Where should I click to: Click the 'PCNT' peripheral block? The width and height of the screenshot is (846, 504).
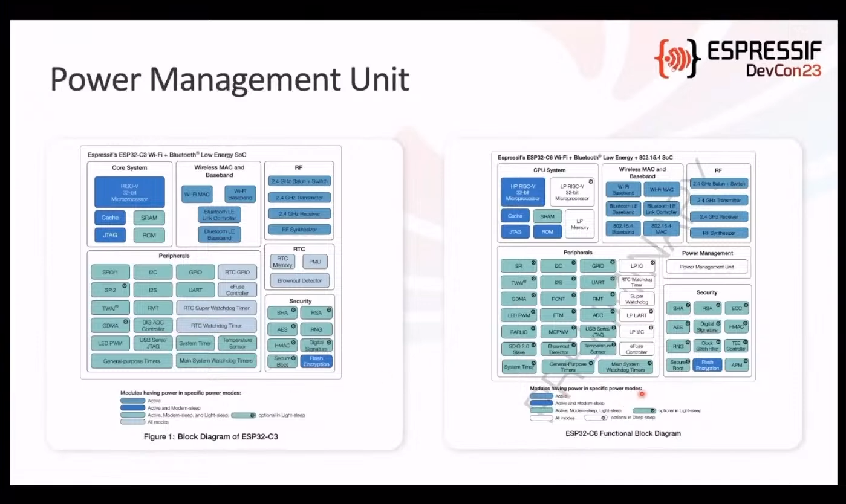[558, 299]
